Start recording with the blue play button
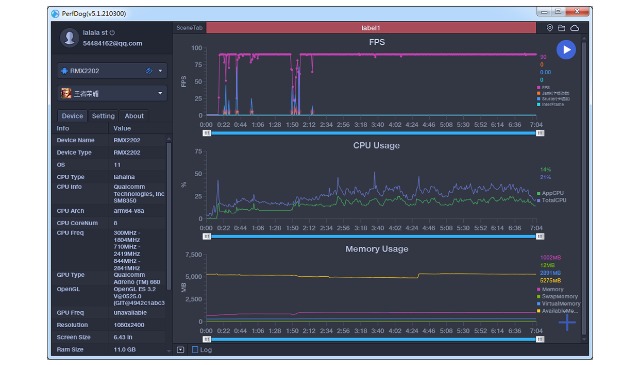 (x=566, y=50)
